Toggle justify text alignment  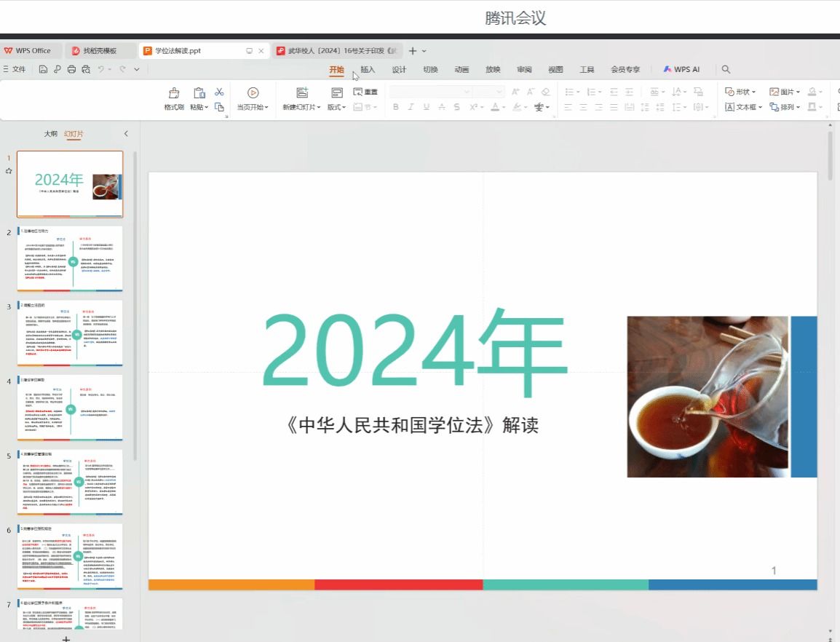pos(614,107)
